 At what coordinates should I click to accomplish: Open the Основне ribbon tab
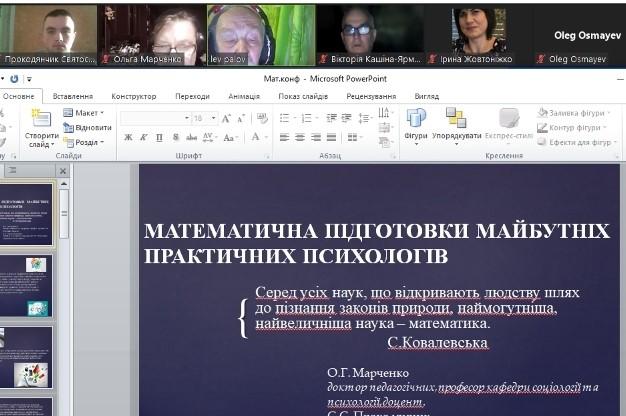[x=18, y=96]
